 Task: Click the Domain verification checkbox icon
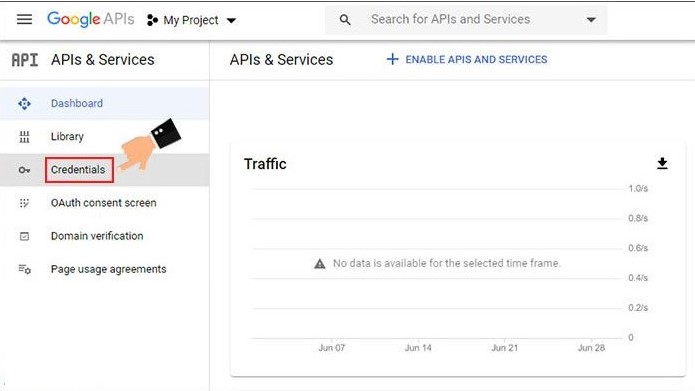[24, 236]
